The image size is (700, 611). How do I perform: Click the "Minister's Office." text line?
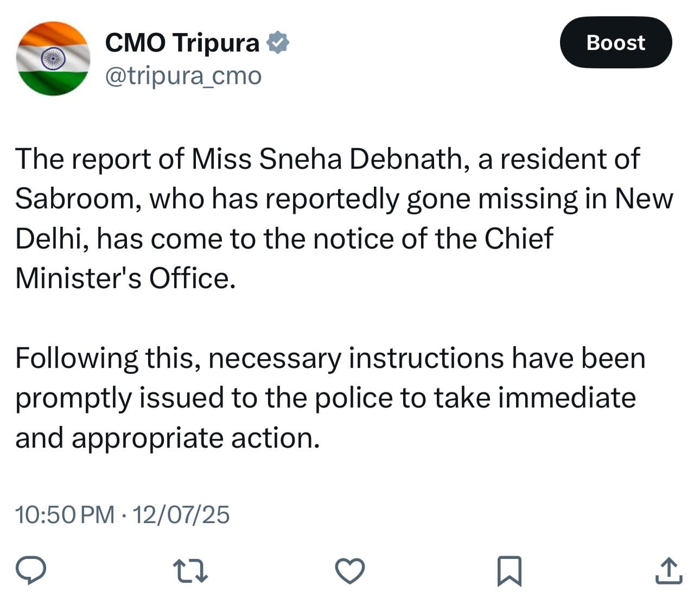125,279
